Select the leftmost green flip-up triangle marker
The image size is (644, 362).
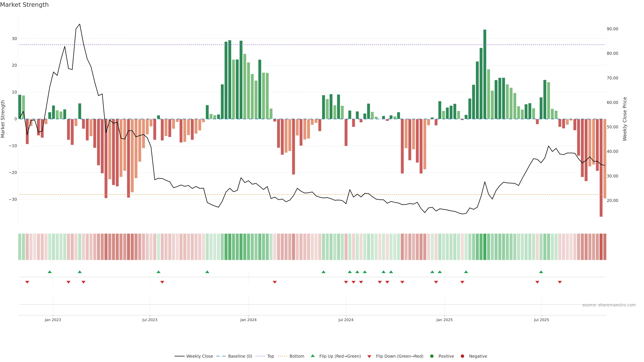point(50,272)
